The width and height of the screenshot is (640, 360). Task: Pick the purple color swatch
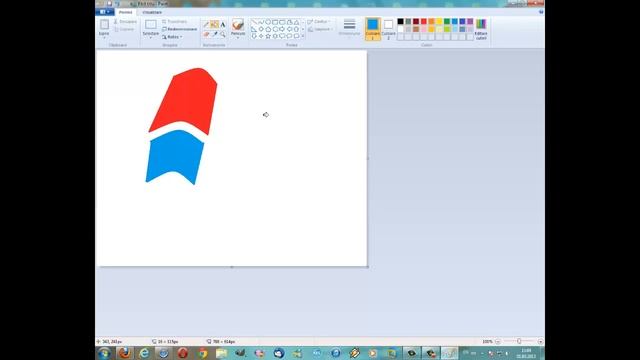470,22
